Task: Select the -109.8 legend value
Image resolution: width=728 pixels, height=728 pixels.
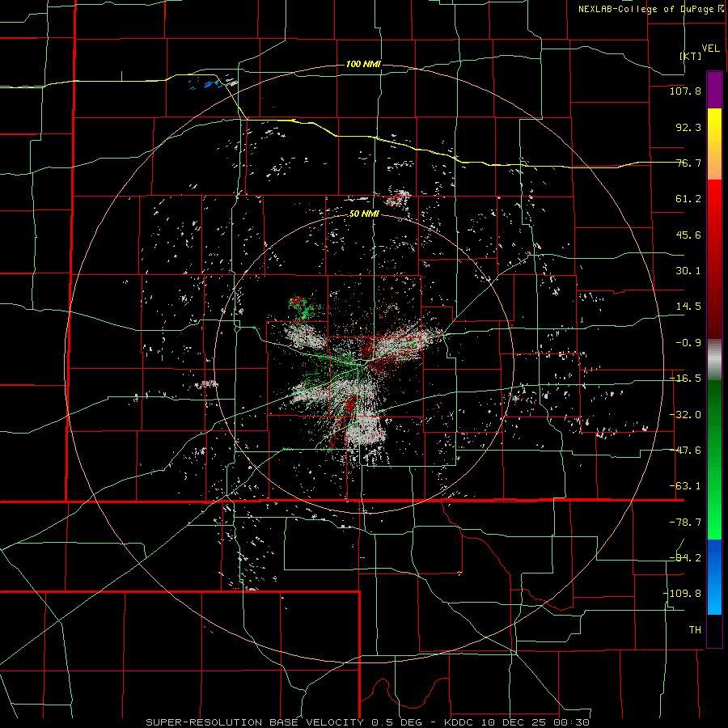Action: click(682, 594)
